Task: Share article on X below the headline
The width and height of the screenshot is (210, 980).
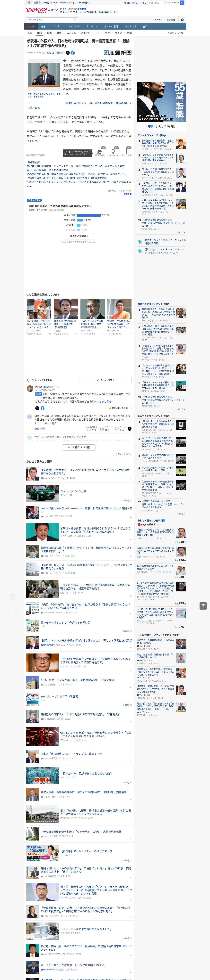Action: point(68,53)
